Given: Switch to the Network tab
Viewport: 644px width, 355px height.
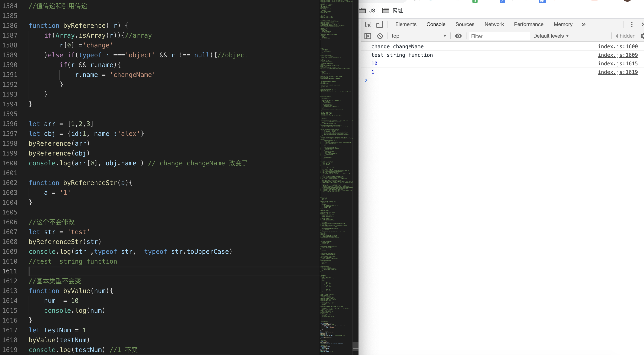Looking at the screenshot, I should pyautogui.click(x=494, y=25).
